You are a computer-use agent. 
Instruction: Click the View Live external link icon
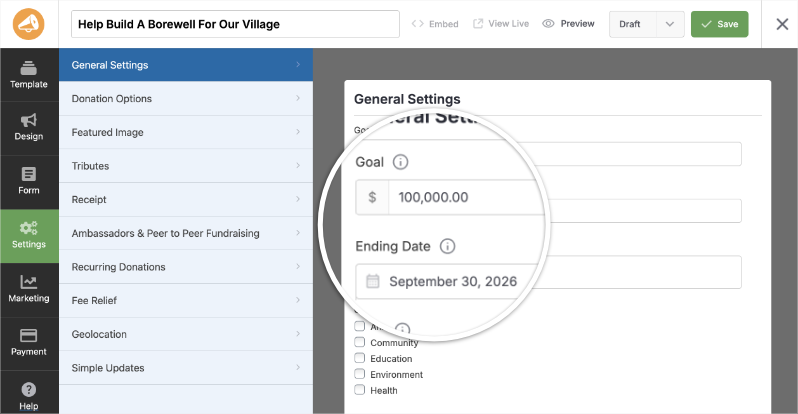coord(478,24)
